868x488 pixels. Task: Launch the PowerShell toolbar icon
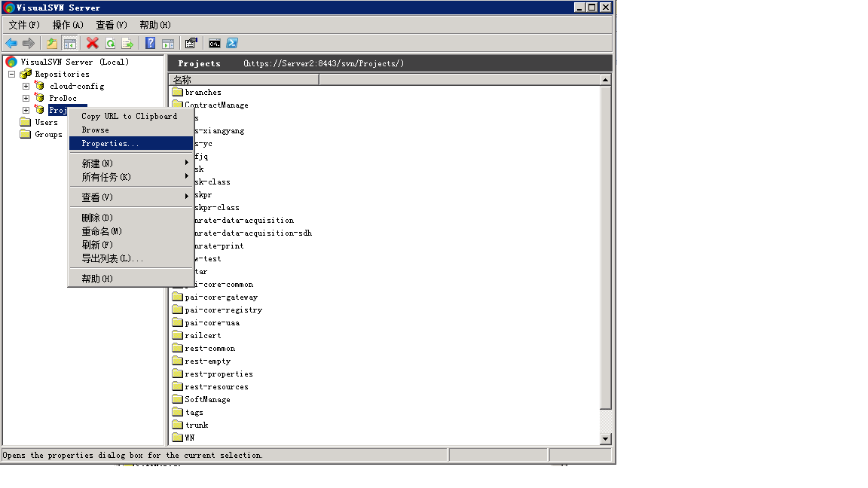(x=232, y=43)
